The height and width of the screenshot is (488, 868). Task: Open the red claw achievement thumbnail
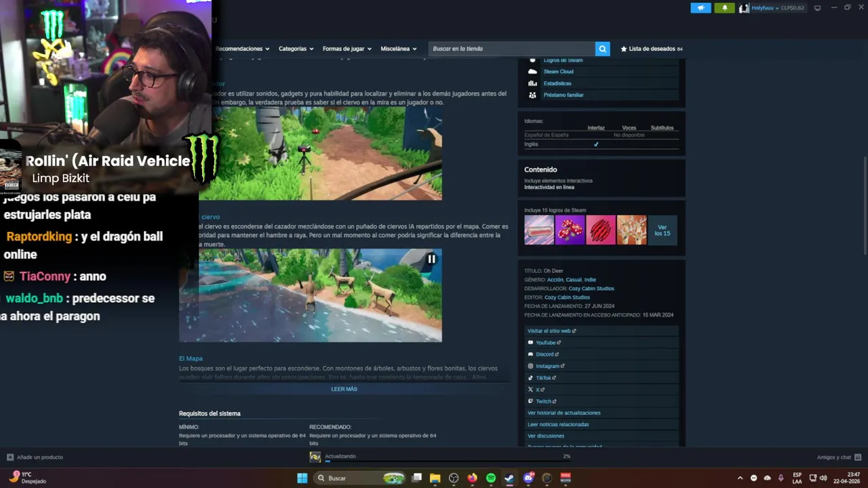pyautogui.click(x=601, y=230)
